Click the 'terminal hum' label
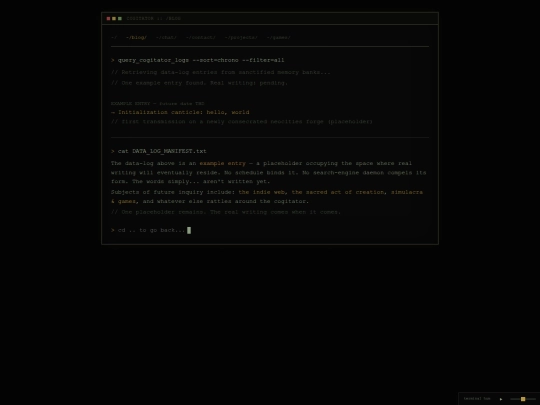The height and width of the screenshot is (405, 540). pos(477,399)
